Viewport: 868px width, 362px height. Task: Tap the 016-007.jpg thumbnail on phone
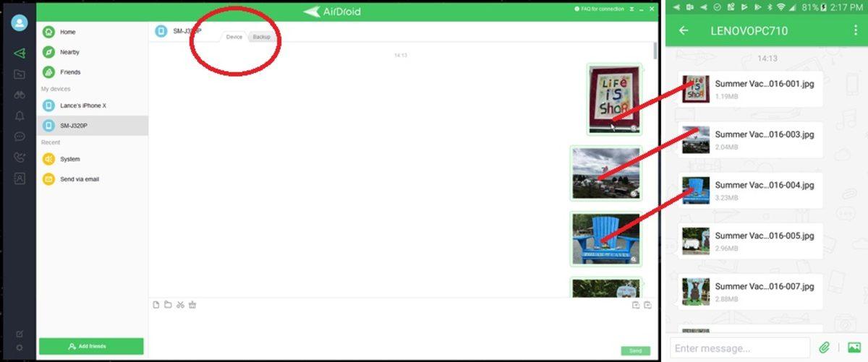click(696, 291)
